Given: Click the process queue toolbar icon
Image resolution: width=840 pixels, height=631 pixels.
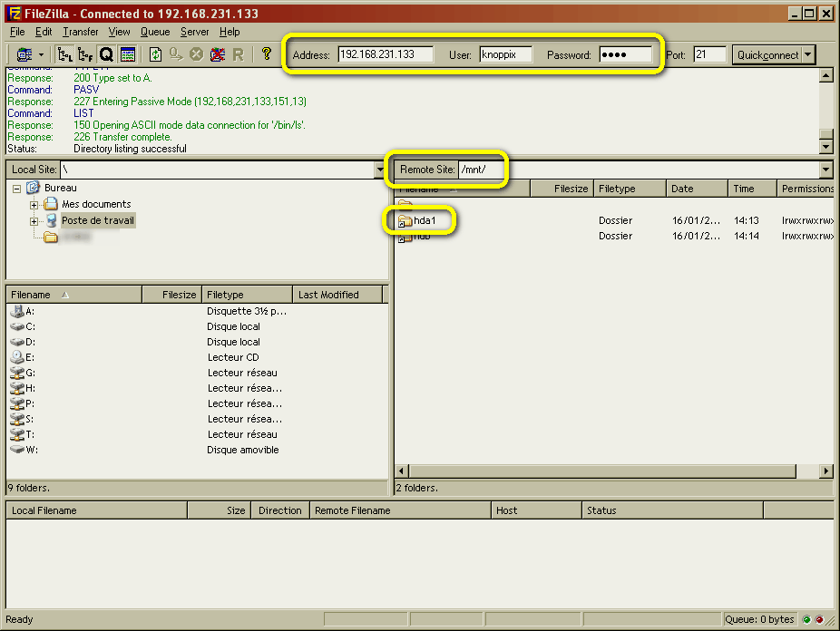Looking at the screenshot, I should coord(176,54).
